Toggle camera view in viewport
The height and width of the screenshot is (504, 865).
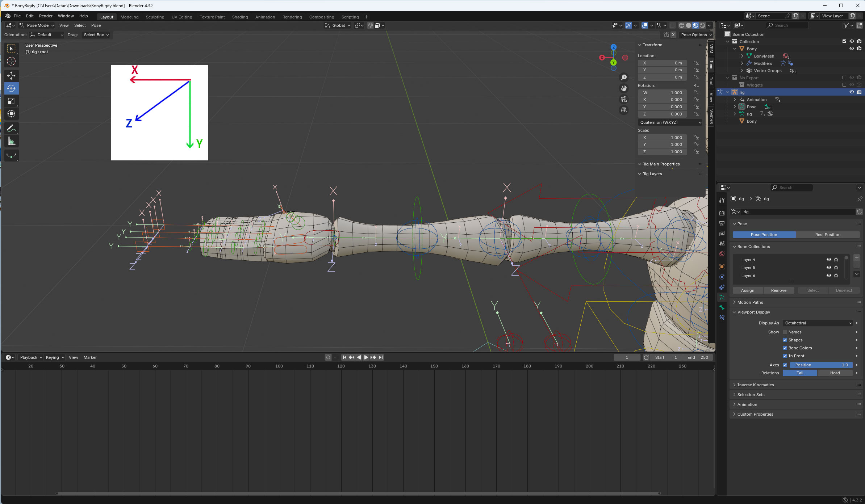tap(623, 99)
